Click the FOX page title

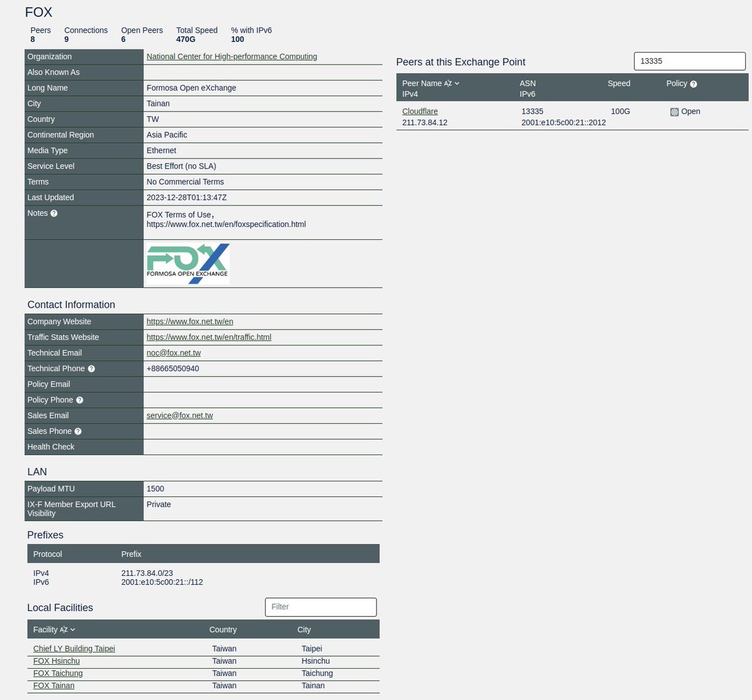tap(39, 13)
